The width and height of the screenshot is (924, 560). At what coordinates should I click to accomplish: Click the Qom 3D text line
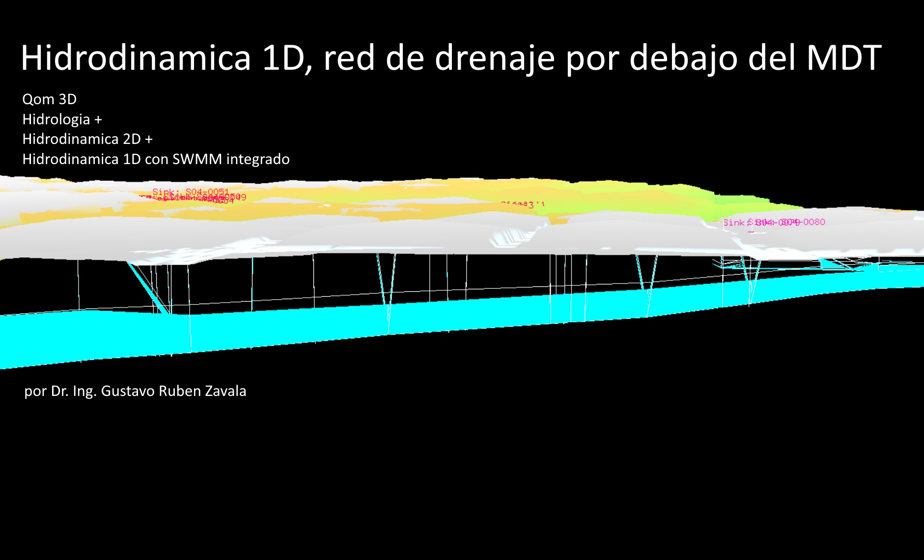click(x=50, y=99)
